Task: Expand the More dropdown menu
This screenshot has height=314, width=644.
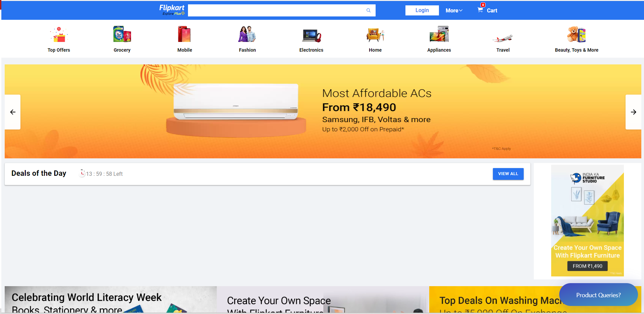Action: [x=454, y=10]
